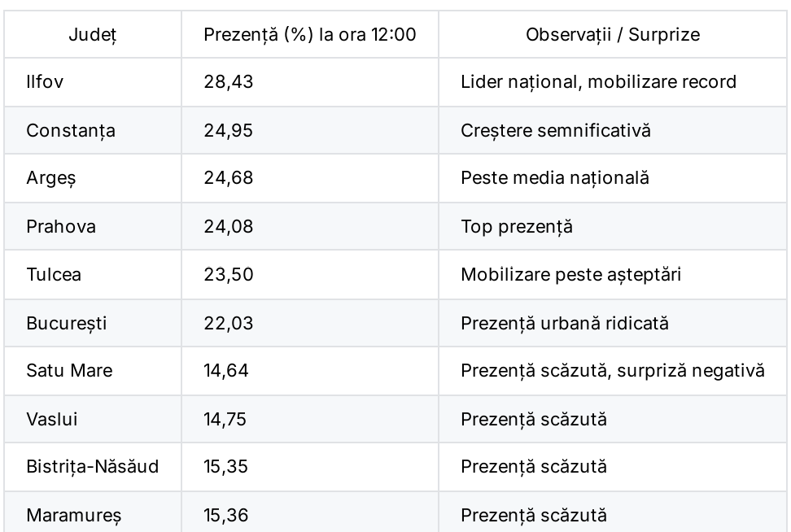Click the 24,08 value for Prahova
791x532 pixels.
[x=229, y=226]
